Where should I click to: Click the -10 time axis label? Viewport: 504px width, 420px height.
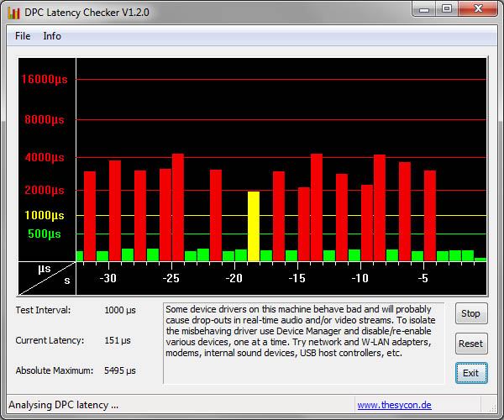tap(360, 278)
